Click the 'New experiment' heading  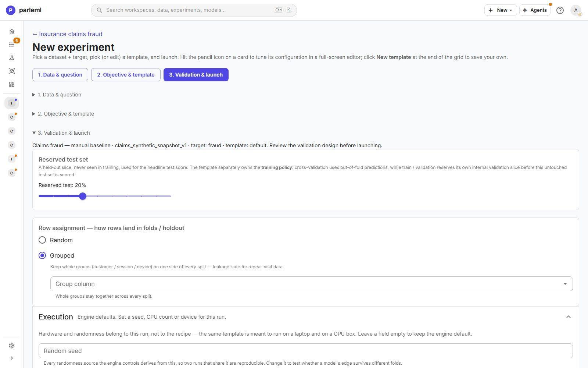click(73, 47)
